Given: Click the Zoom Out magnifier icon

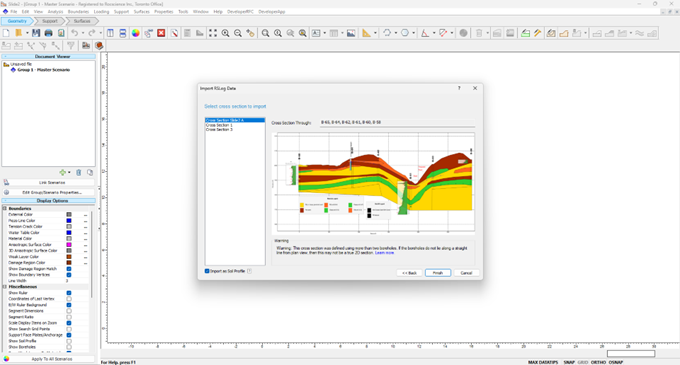Looking at the screenshot, I should [238, 33].
